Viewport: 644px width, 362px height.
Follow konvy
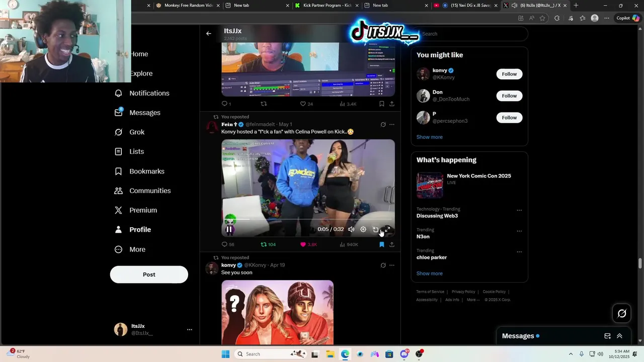point(509,74)
